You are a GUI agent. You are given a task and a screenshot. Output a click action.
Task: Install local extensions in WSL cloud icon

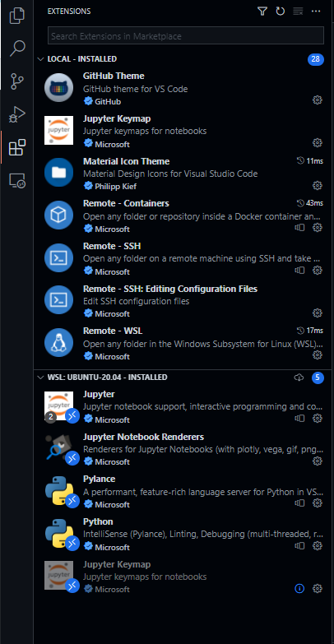pos(299,378)
